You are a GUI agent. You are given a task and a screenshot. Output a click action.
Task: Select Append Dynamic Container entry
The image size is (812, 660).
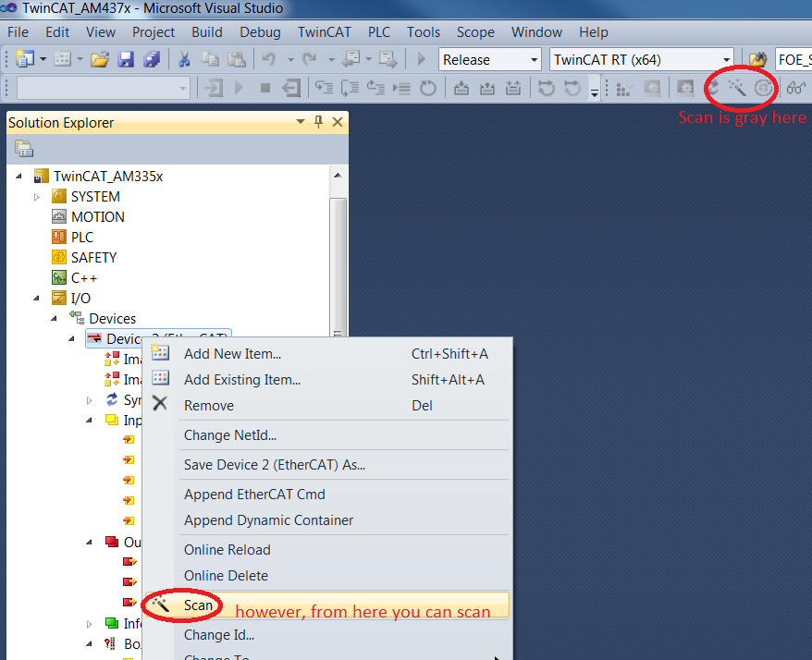[327, 520]
